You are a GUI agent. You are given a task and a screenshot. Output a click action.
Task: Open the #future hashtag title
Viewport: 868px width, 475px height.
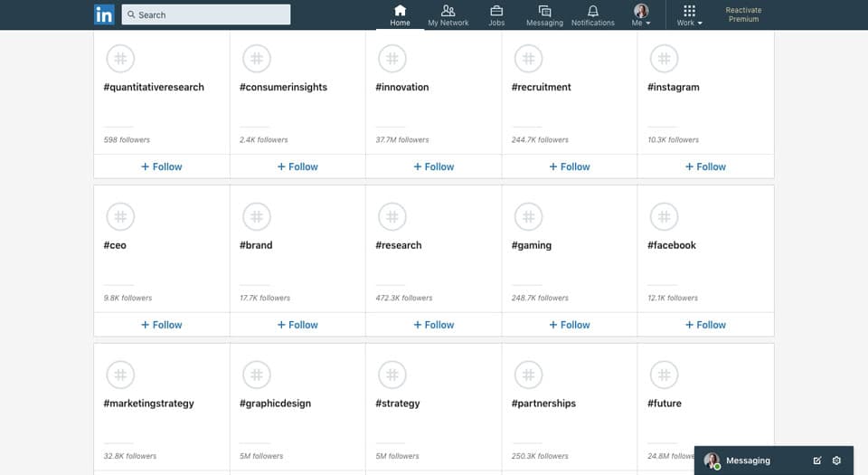click(665, 404)
